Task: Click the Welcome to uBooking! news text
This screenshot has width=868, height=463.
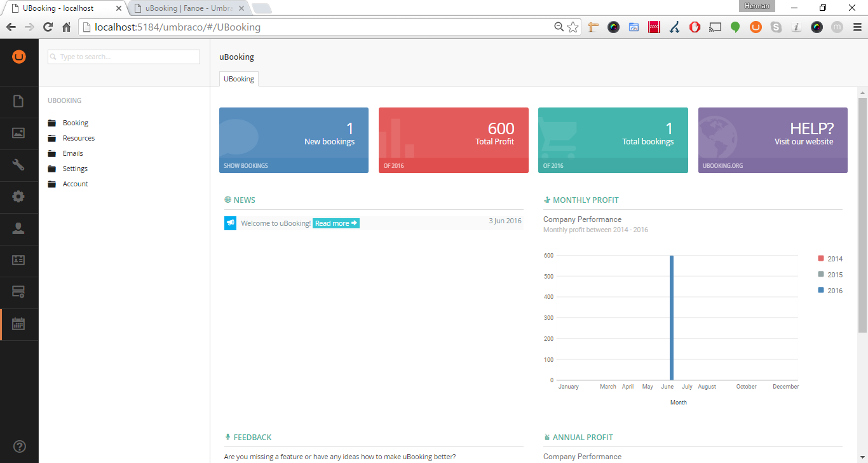Action: [x=276, y=223]
